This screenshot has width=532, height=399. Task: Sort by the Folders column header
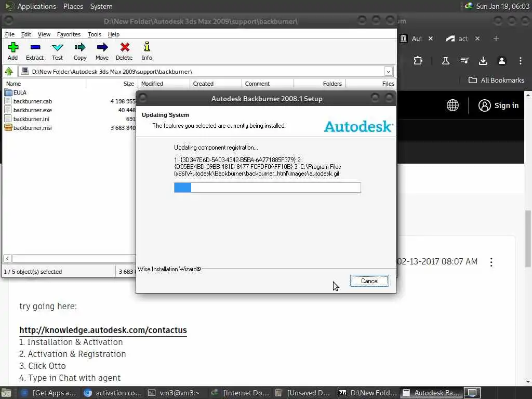coord(320,84)
